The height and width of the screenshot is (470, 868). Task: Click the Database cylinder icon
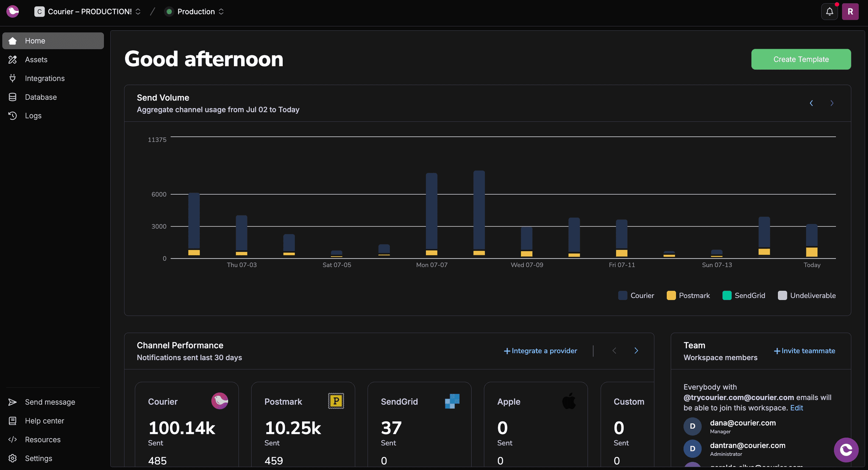pyautogui.click(x=13, y=97)
